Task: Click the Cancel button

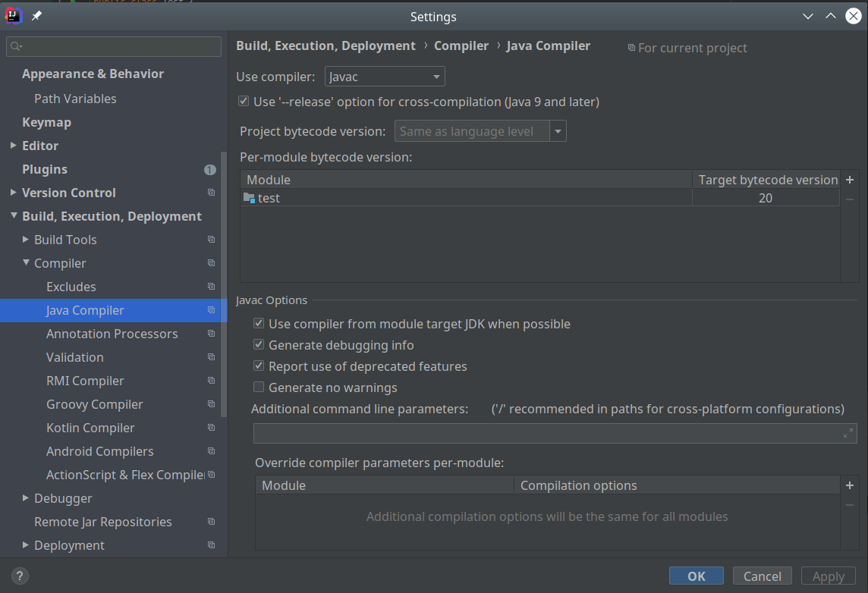Action: click(x=763, y=576)
